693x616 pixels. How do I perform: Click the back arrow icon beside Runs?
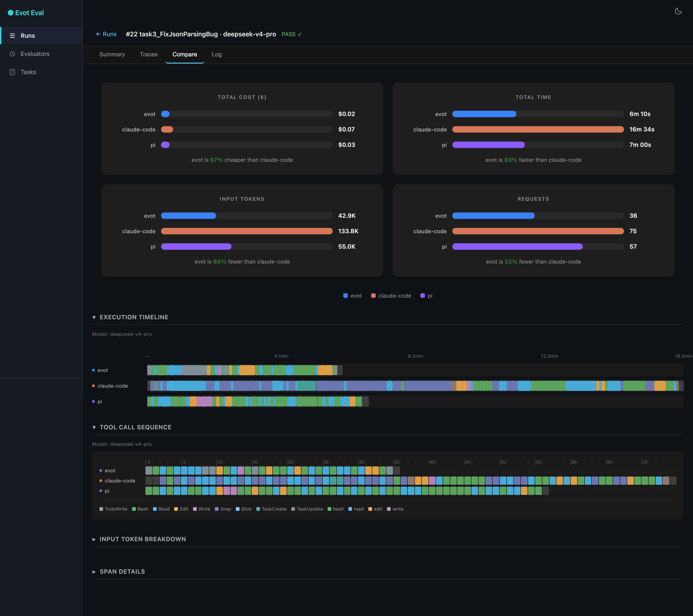[x=98, y=34]
